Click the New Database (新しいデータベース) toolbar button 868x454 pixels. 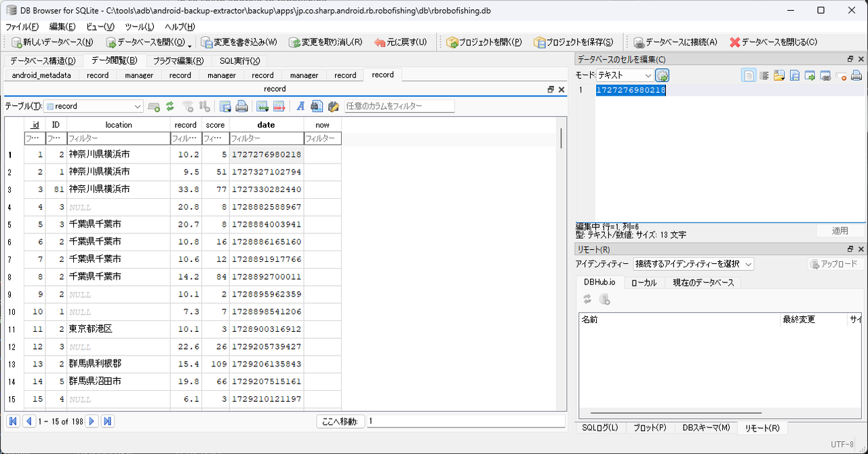[x=52, y=42]
